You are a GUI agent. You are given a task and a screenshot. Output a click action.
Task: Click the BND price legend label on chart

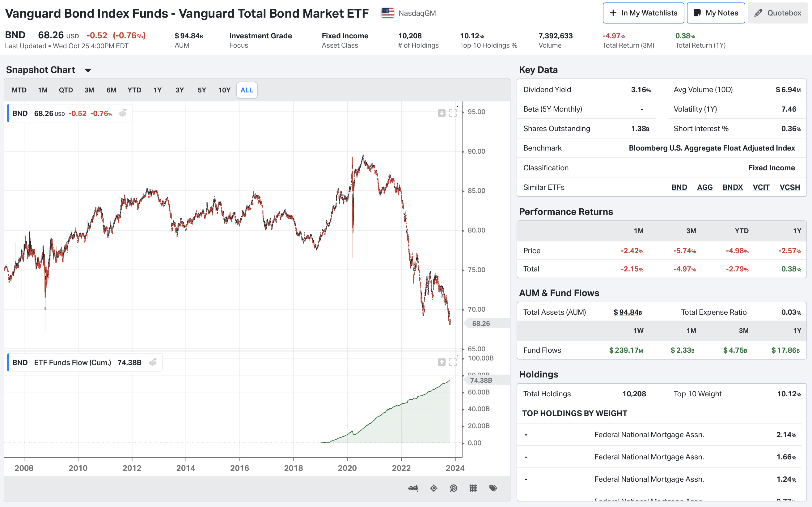pos(20,113)
